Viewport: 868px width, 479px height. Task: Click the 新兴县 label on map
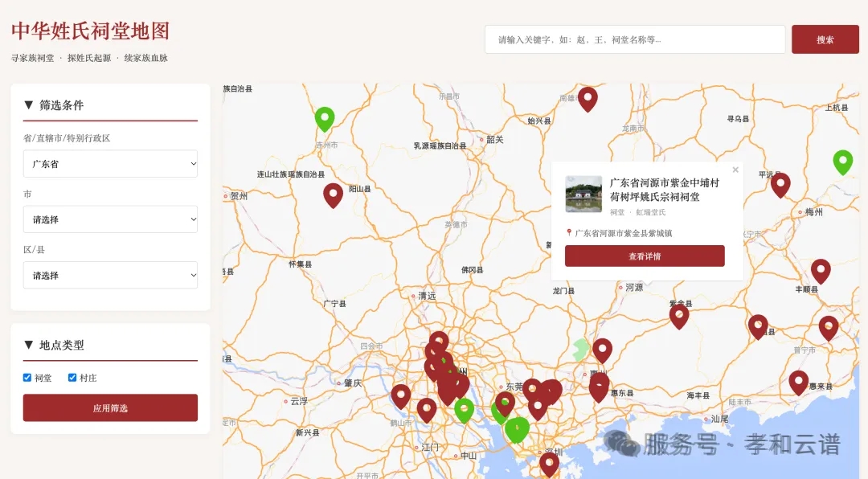coord(307,432)
